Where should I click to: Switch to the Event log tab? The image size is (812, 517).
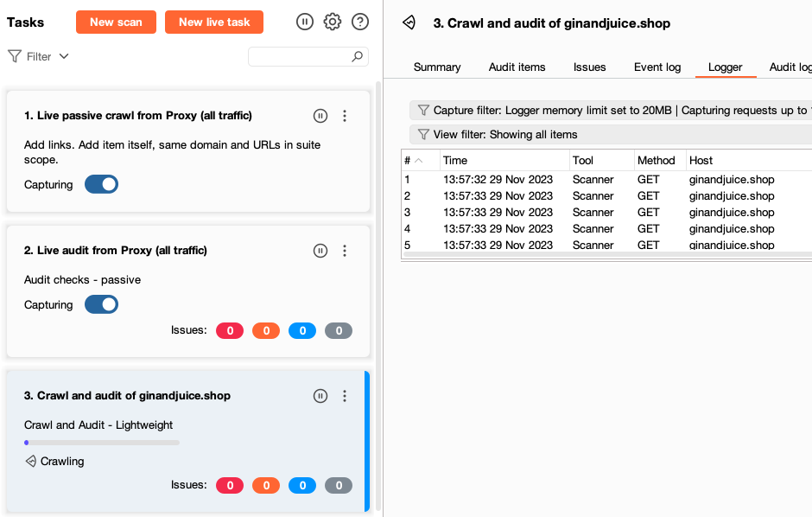coord(657,67)
